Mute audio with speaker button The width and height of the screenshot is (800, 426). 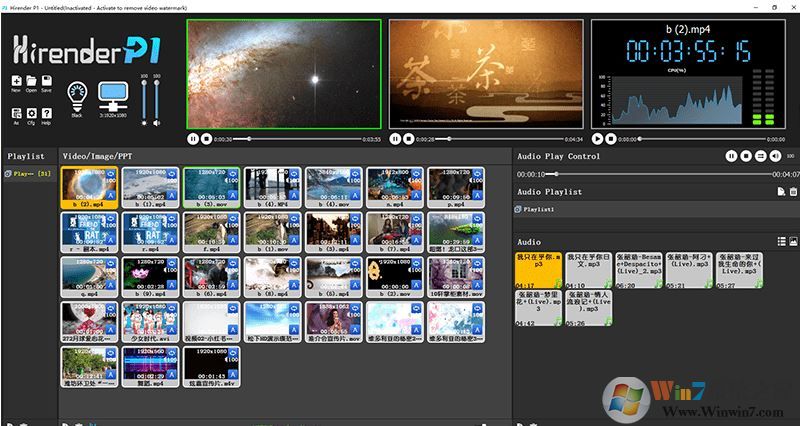tap(776, 156)
